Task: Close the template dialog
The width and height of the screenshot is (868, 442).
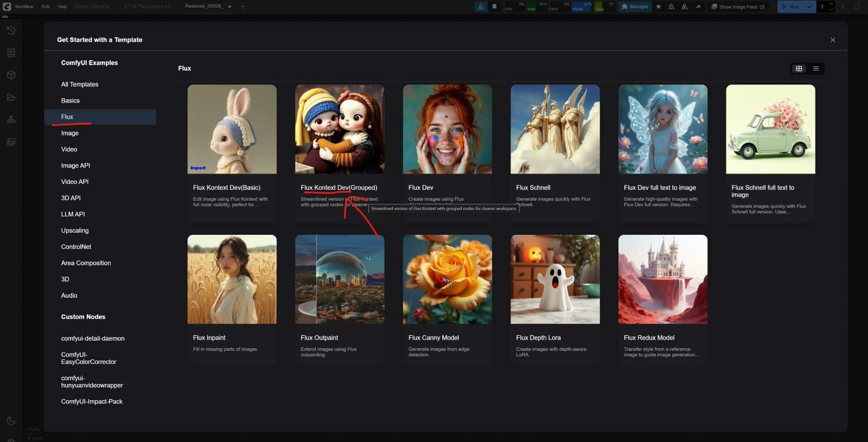Action: [x=833, y=40]
